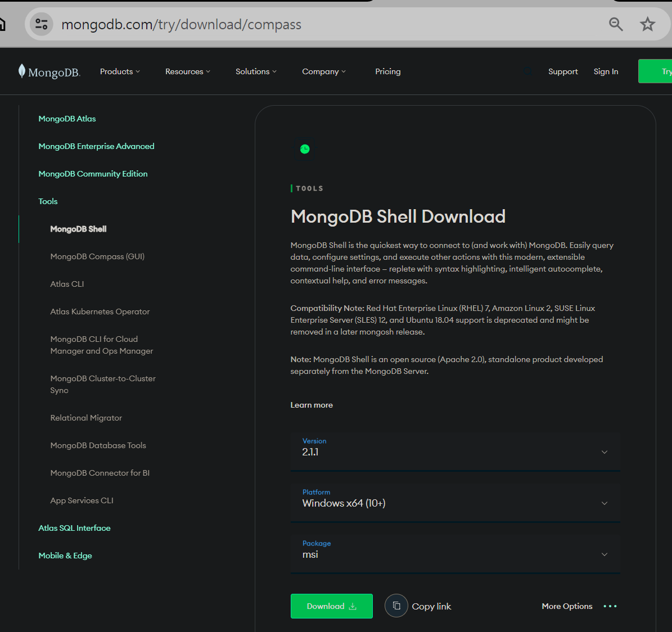Click the green Download button
Image resolution: width=672 pixels, height=632 pixels.
pos(331,606)
